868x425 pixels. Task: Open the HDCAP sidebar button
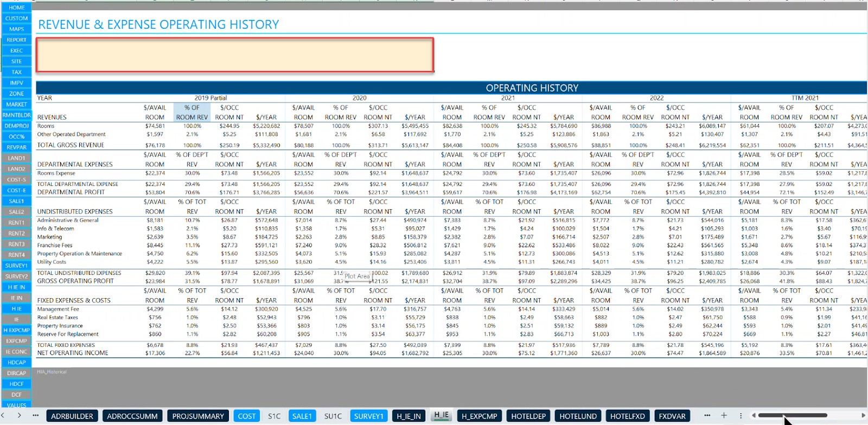16,362
